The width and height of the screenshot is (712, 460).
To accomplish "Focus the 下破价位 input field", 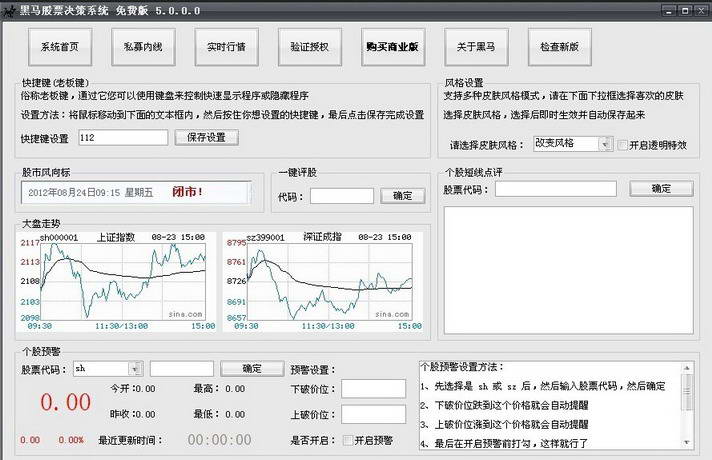I will [x=373, y=389].
